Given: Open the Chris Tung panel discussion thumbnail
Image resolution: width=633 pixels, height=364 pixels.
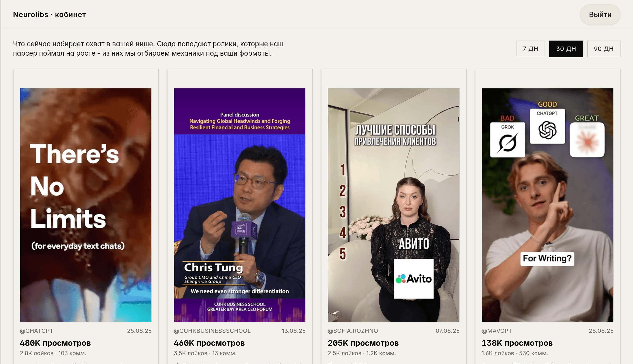Looking at the screenshot, I should 240,205.
